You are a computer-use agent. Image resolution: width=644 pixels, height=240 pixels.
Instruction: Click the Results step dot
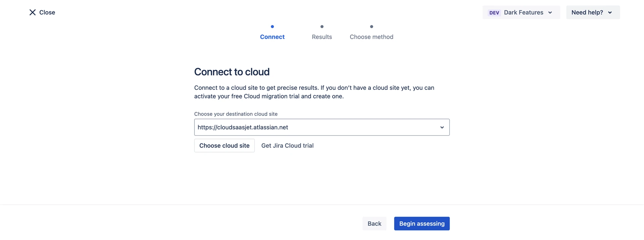[322, 26]
